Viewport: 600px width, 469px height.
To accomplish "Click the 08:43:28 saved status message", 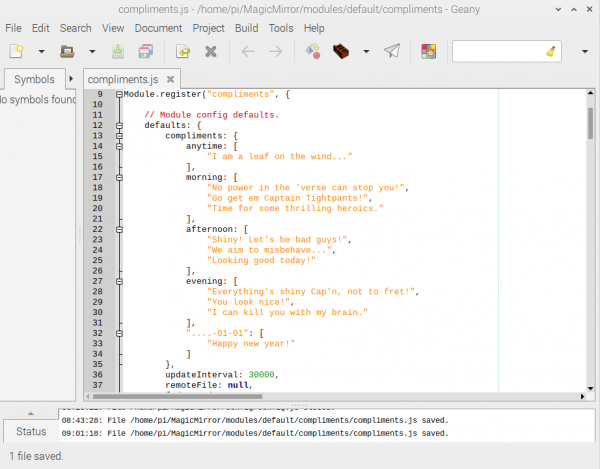I will tap(255, 420).
